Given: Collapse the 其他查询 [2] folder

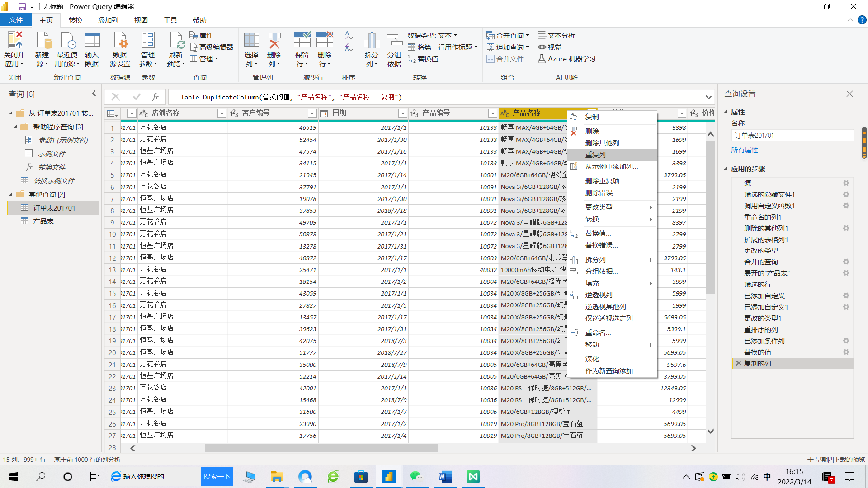Looking at the screenshot, I should point(11,194).
